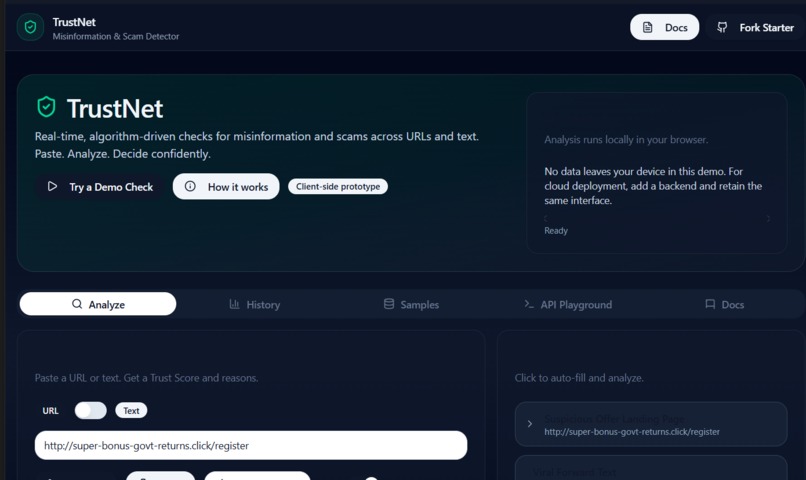
Task: Click the TrustNet title in header
Action: [74, 22]
